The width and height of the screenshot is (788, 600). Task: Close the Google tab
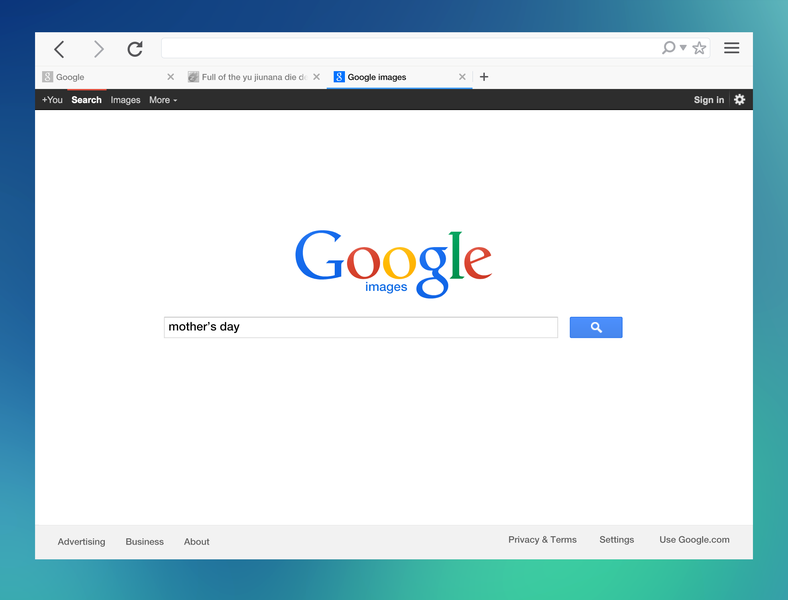170,77
